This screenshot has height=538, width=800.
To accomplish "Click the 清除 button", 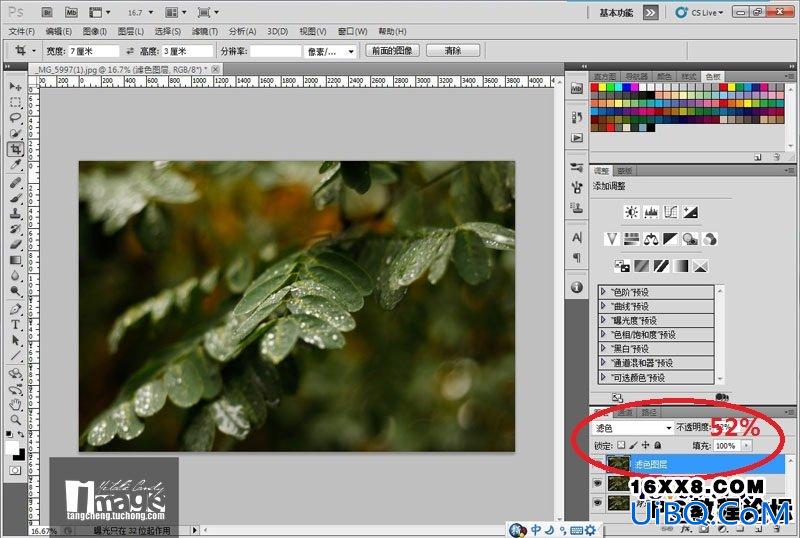I will click(453, 51).
